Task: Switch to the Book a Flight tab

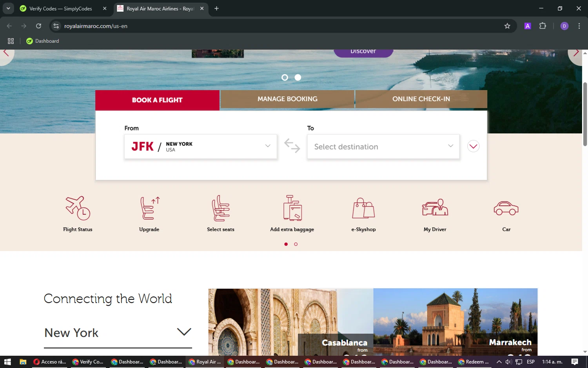Action: pos(157,100)
